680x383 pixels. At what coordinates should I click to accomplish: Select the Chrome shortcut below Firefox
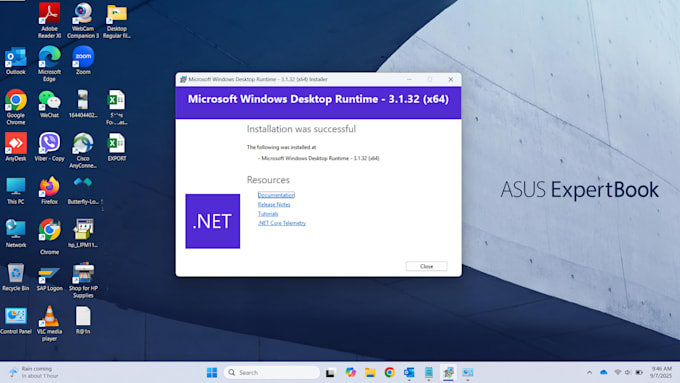click(49, 237)
